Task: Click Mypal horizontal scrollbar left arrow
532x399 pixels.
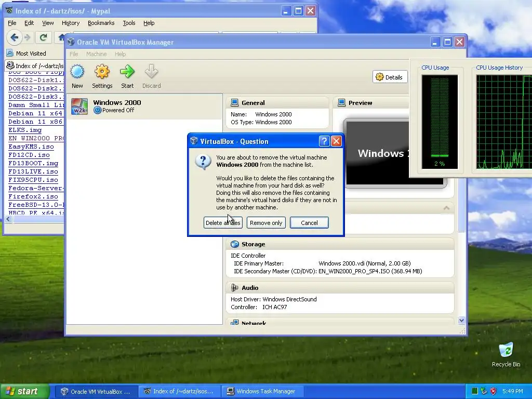Action: [8, 219]
